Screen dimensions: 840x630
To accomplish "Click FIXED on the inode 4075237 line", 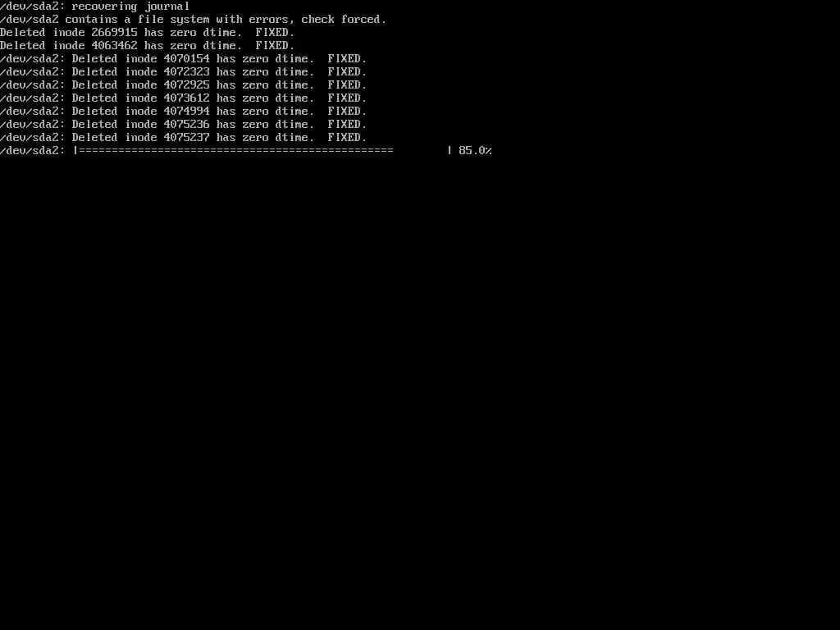I will pyautogui.click(x=347, y=138).
